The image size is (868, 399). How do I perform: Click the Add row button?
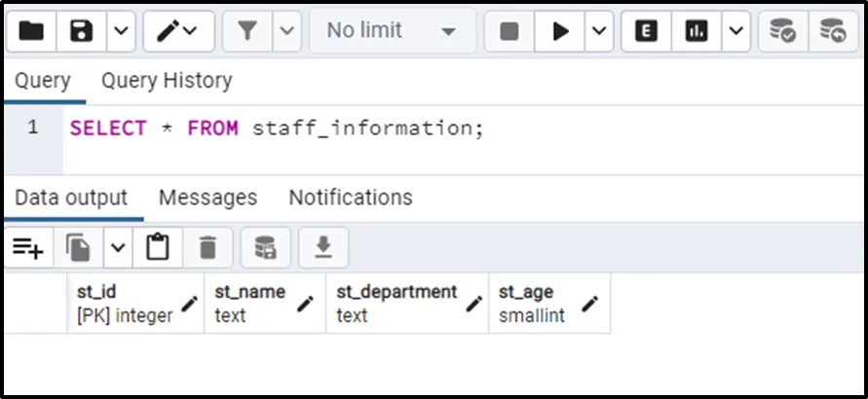[28, 248]
